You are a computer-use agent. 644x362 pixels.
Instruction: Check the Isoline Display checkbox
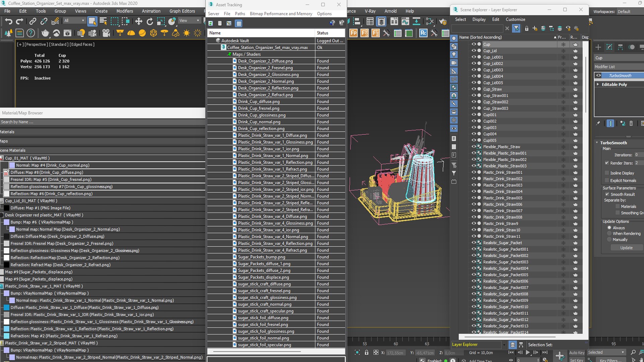(x=607, y=173)
